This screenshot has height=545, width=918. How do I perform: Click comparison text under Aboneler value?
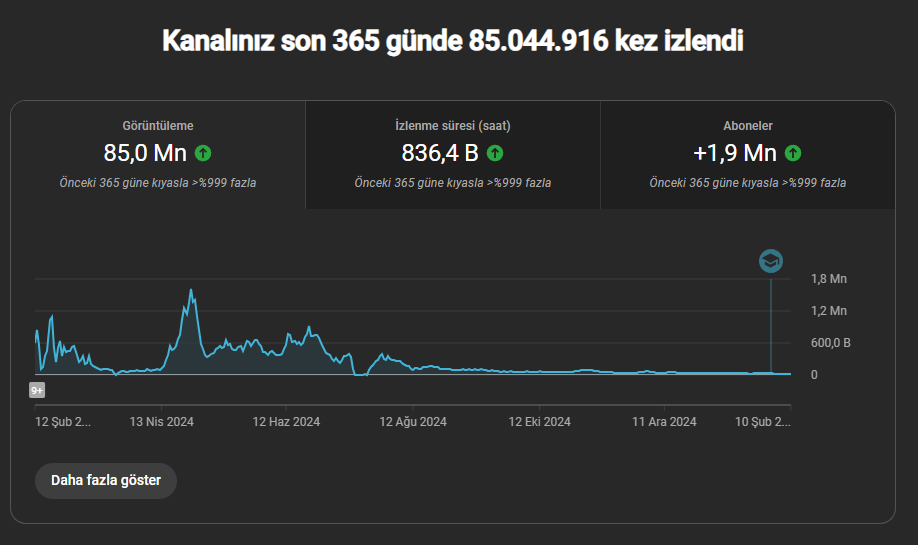(x=748, y=183)
